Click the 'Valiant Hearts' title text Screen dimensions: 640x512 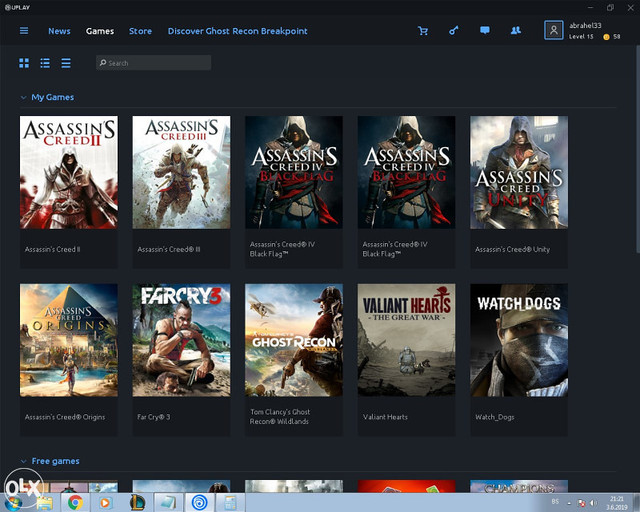pyautogui.click(x=385, y=417)
